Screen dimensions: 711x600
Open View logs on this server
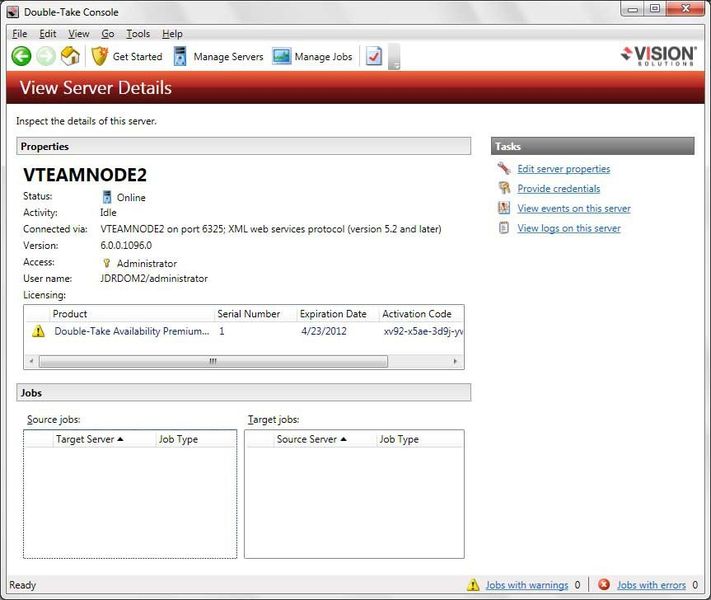click(x=569, y=228)
